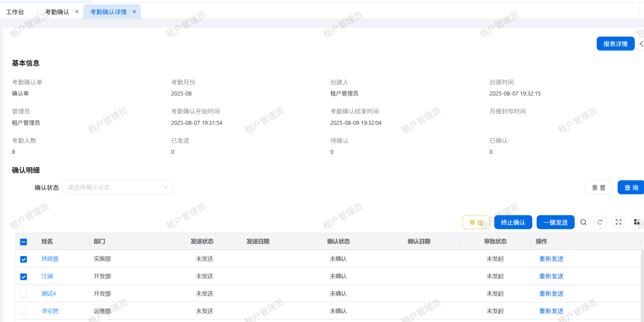Click the 导出 export button
Screen dimensions: 644x322
pos(476,222)
